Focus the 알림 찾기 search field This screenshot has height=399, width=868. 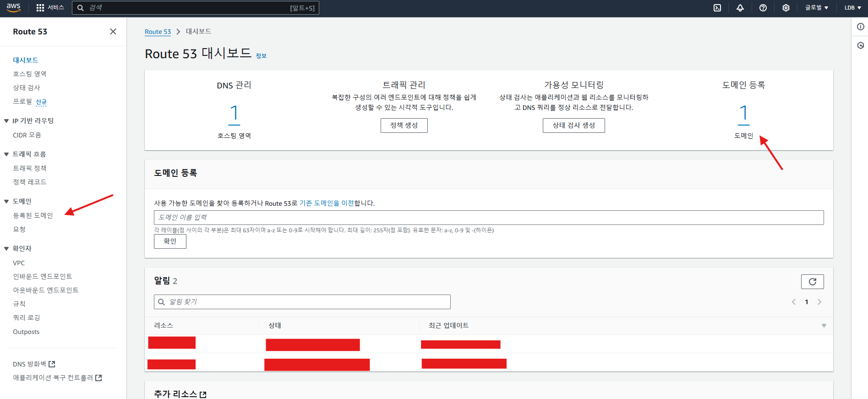[302, 302]
